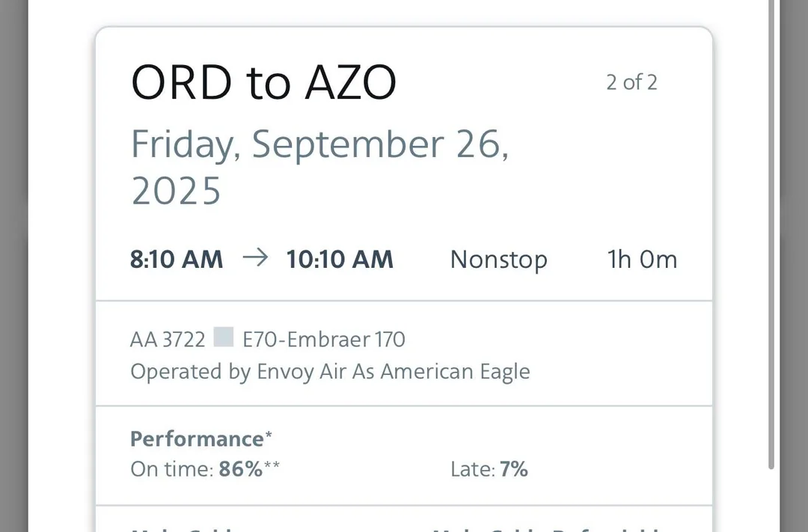Click the partially visible Main Cabin Refundable label
Viewport: 808px width, 532px height.
pos(546,528)
